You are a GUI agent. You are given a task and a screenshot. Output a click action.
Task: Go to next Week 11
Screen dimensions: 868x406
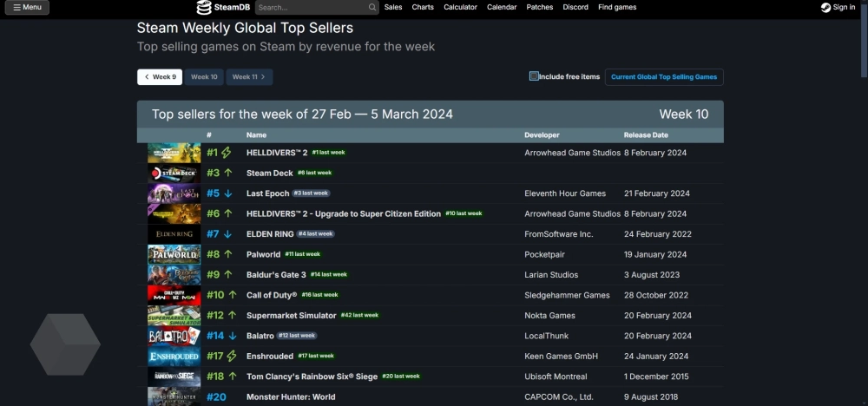point(249,77)
